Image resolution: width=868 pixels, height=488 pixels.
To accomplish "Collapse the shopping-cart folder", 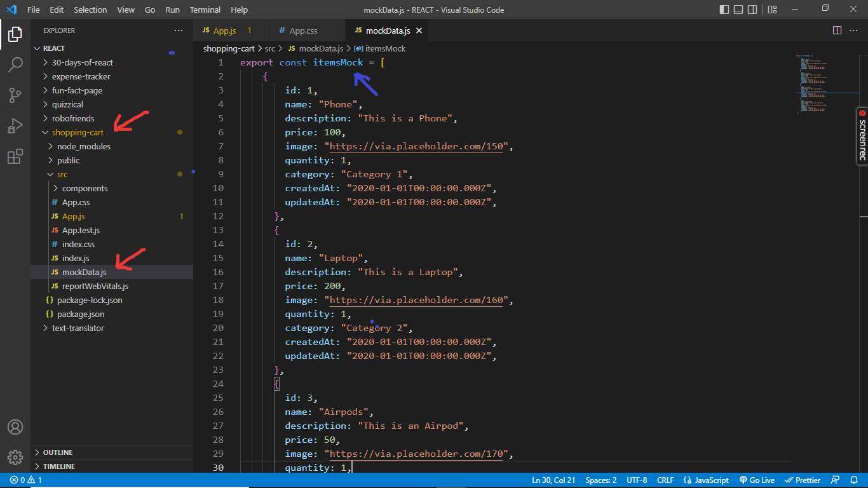I will 112,132.
